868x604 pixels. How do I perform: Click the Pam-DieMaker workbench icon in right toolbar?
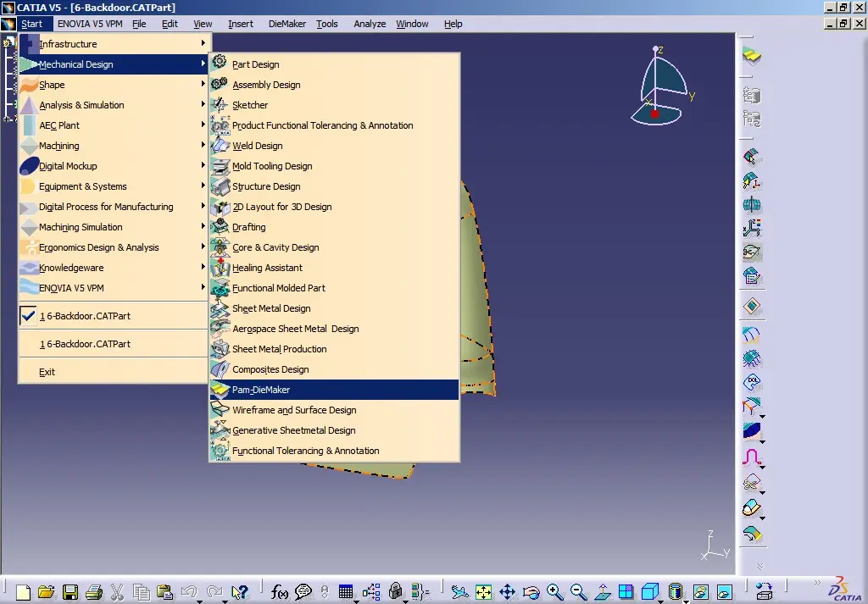[x=752, y=56]
